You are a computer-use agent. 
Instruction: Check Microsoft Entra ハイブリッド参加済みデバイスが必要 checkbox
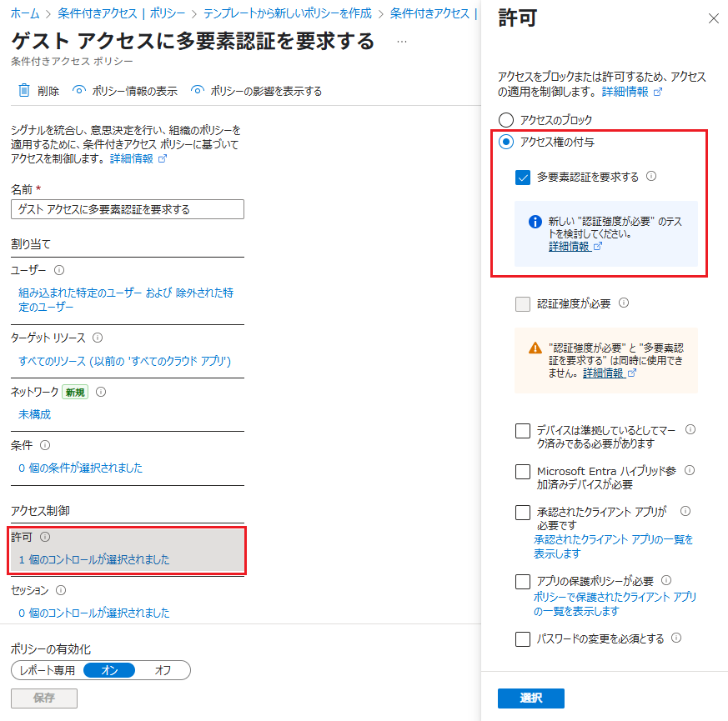(523, 472)
